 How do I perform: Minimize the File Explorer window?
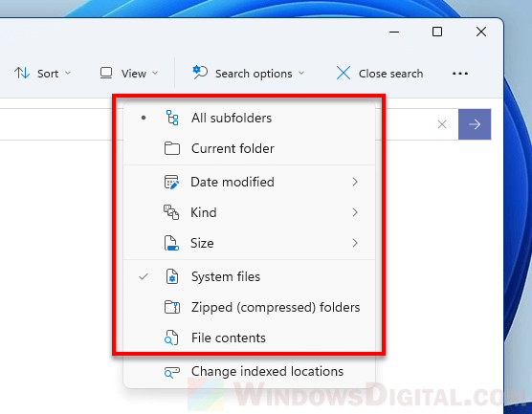click(394, 32)
